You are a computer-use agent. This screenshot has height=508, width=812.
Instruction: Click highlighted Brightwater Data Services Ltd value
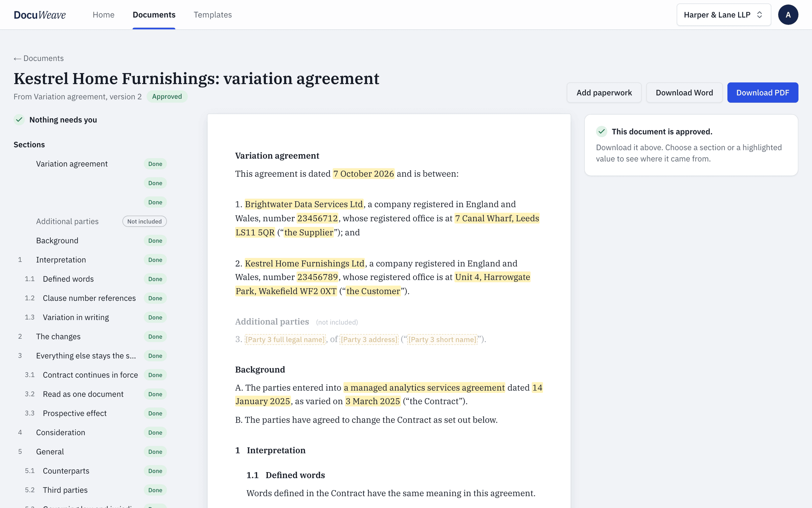[304, 204]
